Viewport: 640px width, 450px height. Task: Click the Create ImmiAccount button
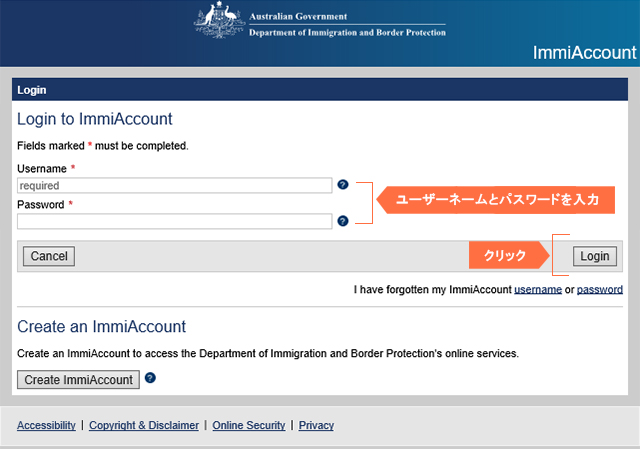78,380
